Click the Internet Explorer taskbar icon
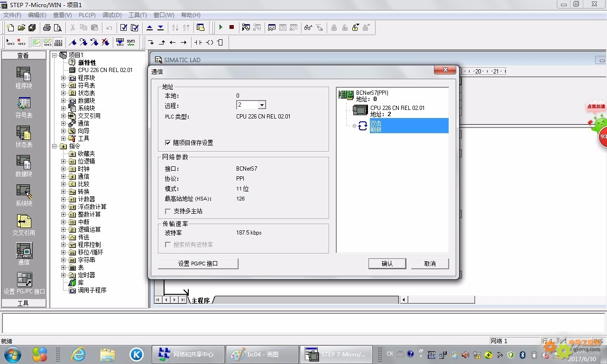Image resolution: width=607 pixels, height=364 pixels. click(x=78, y=354)
